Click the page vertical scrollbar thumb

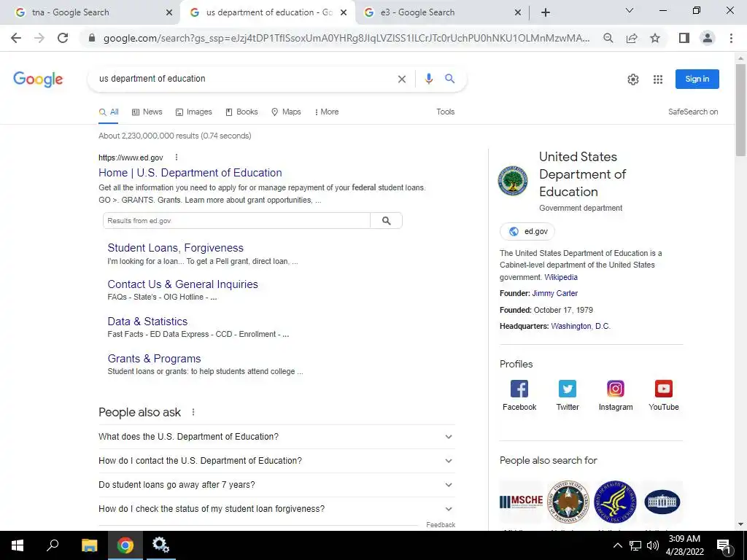740,109
